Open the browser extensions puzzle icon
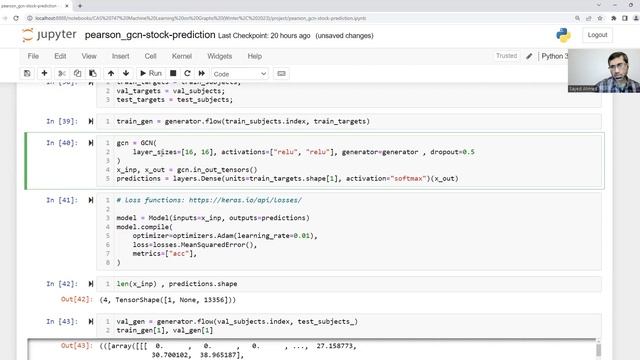 coord(613,18)
